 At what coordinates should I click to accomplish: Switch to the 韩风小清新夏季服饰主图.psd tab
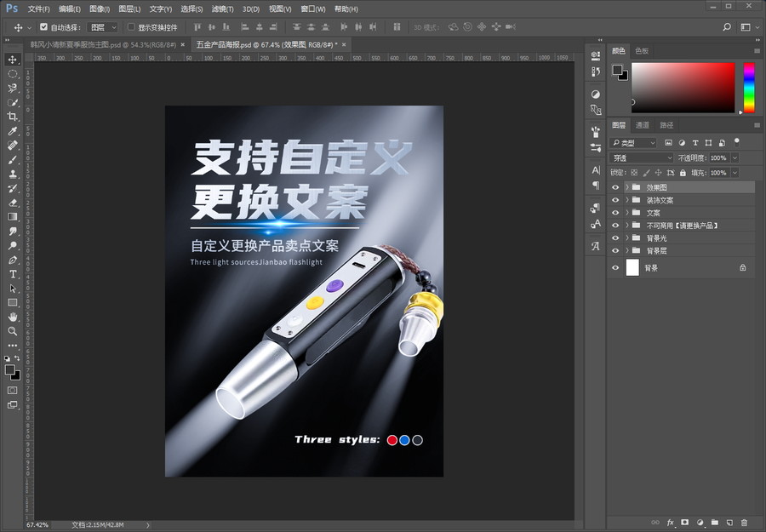coord(103,44)
